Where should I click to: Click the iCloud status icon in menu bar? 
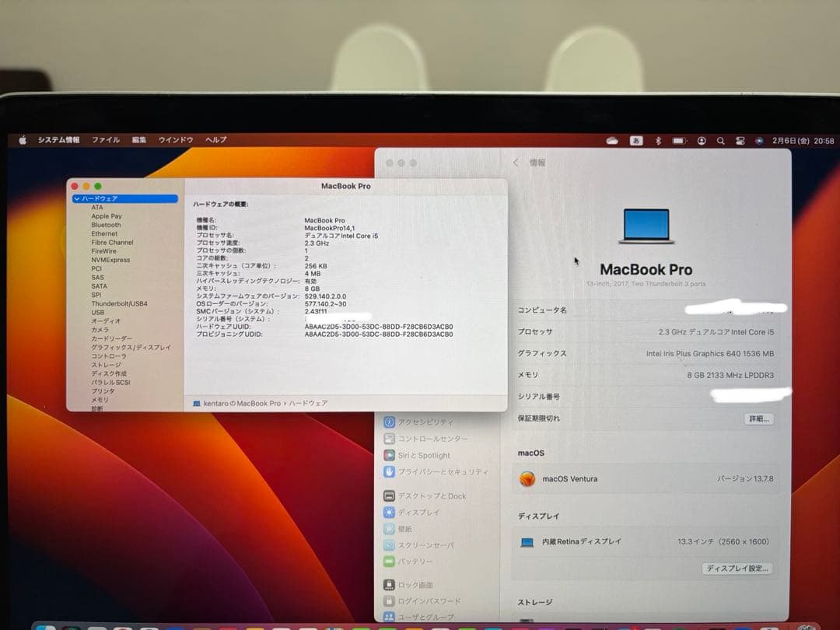tap(612, 141)
